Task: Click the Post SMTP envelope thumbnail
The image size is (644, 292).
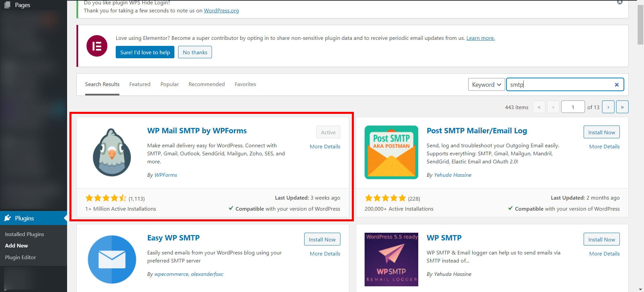Action: 391,152
